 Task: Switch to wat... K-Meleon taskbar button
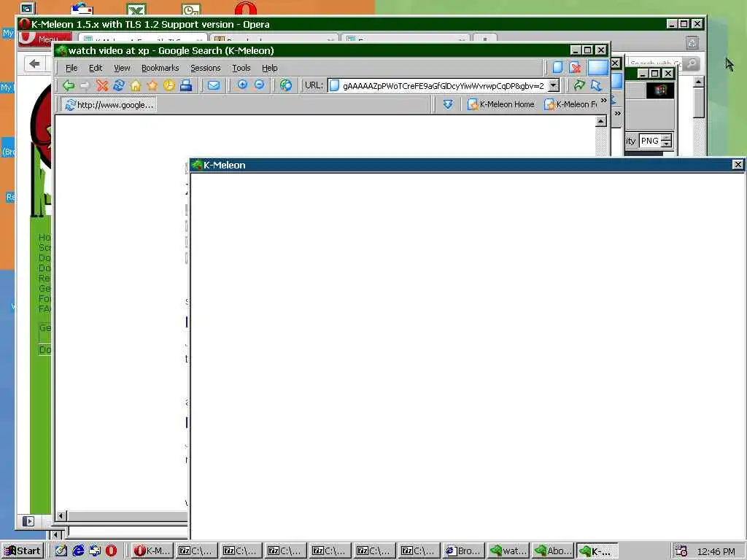[508, 551]
